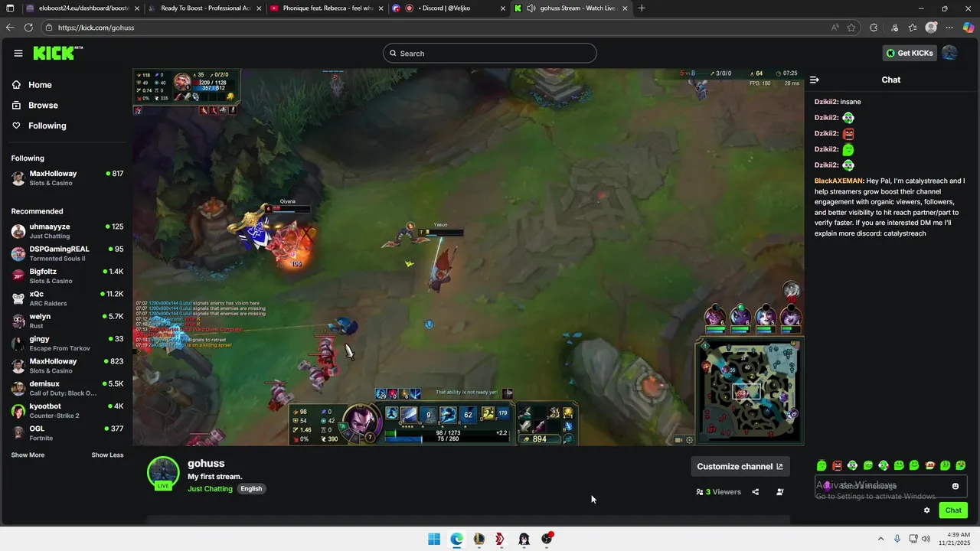980x551 pixels.
Task: Open a new browser tab
Action: click(642, 8)
